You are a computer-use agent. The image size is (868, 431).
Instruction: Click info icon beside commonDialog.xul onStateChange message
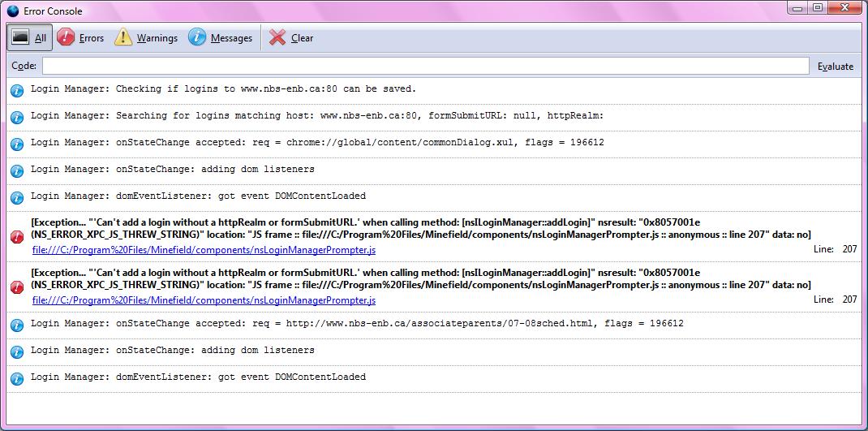(x=17, y=144)
